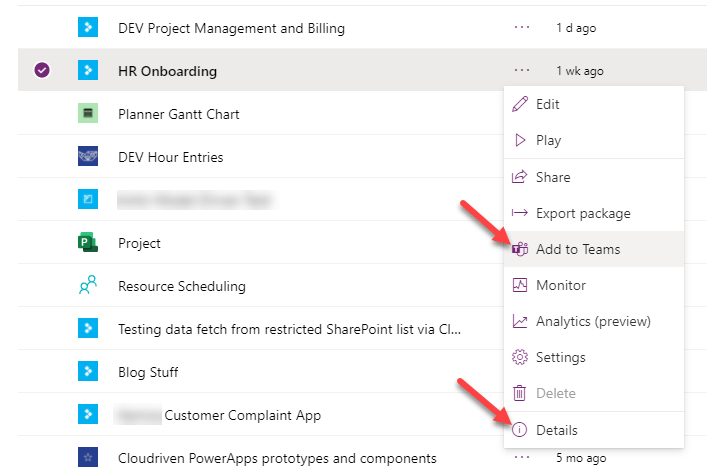707x469 pixels.
Task: Click the Cloudriven PowerApps prototypes star icon
Action: point(88,458)
